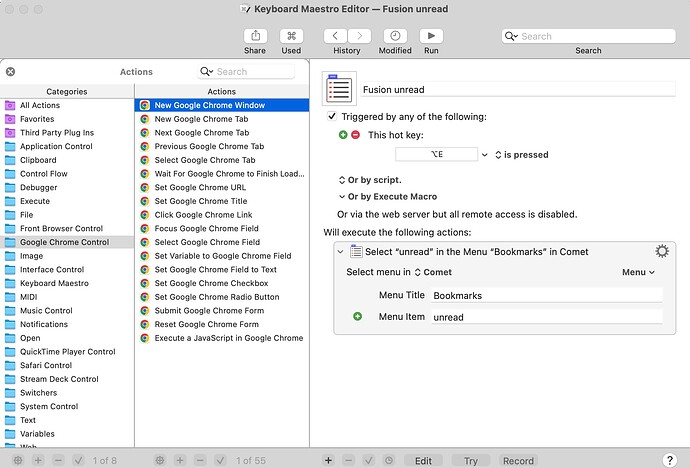This screenshot has width=690, height=468.
Task: Select Execute a JavaScript in Google Chrome
Action: click(222, 338)
